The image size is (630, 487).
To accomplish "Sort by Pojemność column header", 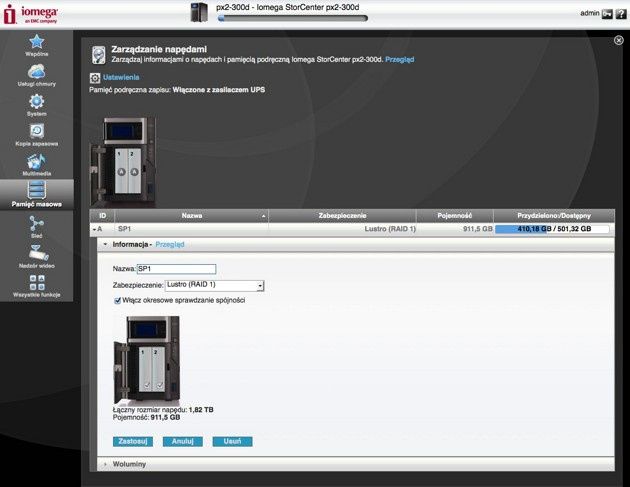I will click(x=454, y=216).
